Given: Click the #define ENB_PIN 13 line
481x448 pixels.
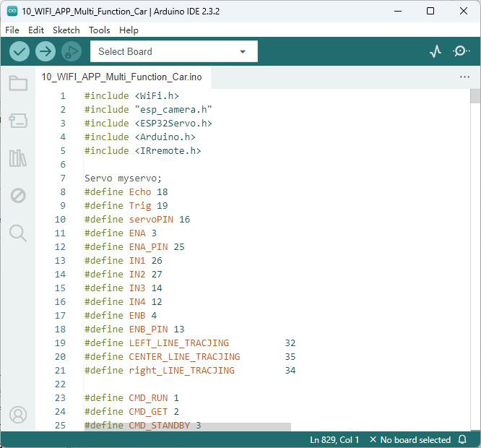Looking at the screenshot, I should [x=134, y=329].
